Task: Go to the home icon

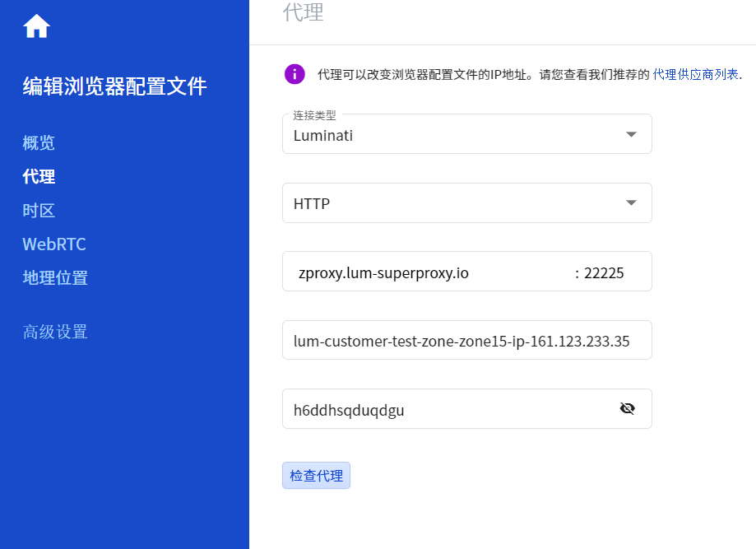Action: [x=37, y=26]
